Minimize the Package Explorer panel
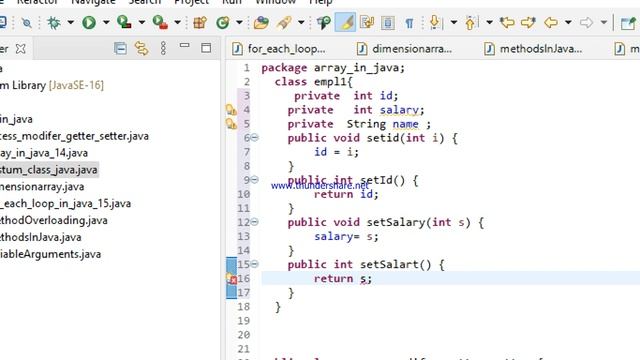The height and width of the screenshot is (360, 640). [x=185, y=45]
